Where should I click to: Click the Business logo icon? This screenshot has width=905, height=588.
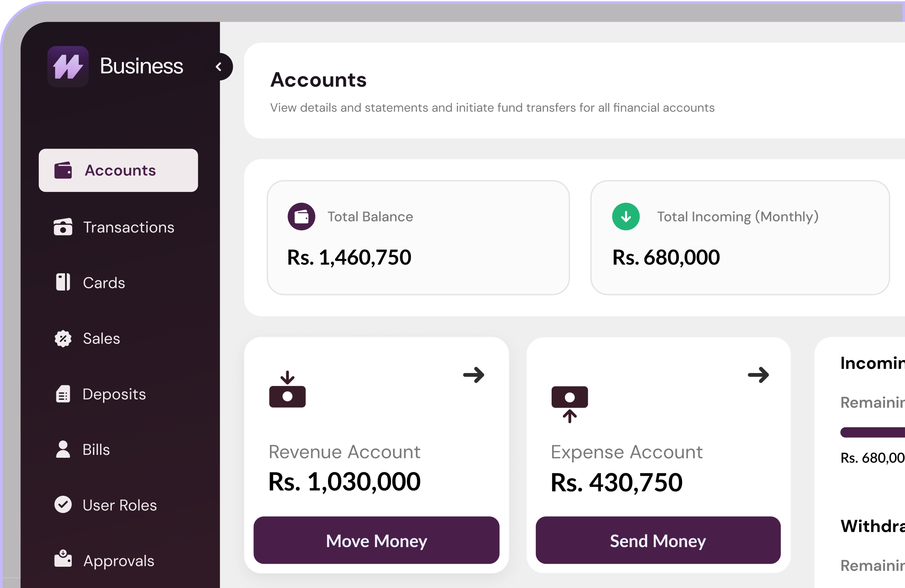[x=68, y=66]
